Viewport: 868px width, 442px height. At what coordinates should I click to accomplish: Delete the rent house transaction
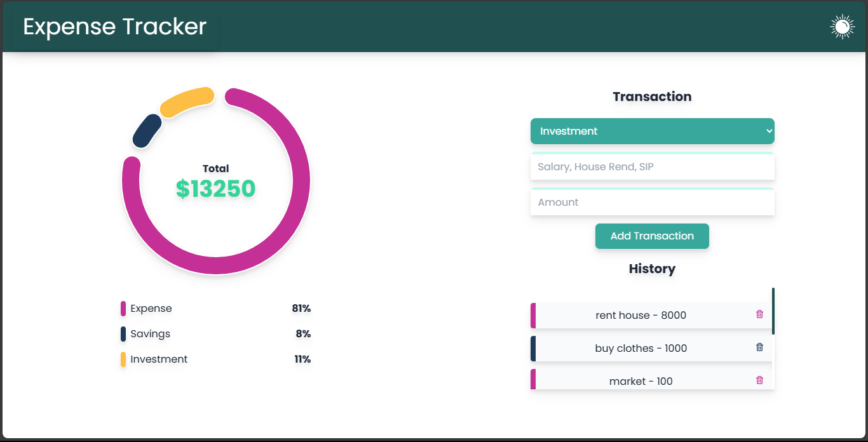pos(759,314)
